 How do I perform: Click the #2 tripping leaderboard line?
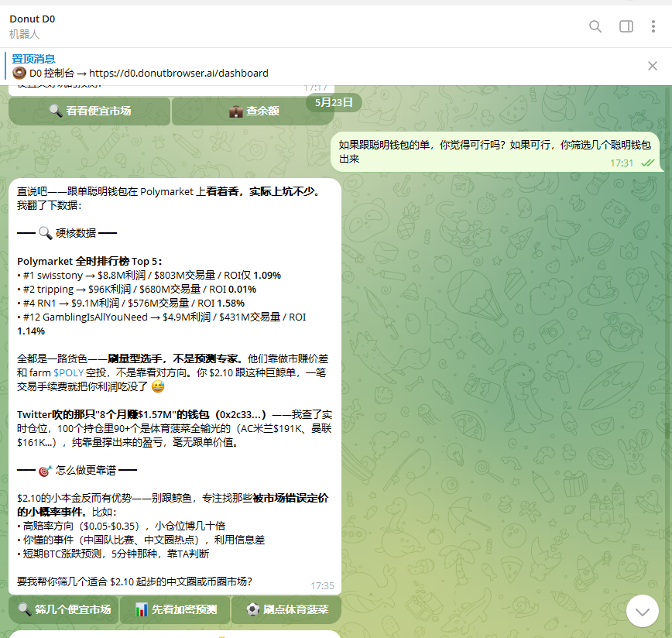click(x=137, y=290)
